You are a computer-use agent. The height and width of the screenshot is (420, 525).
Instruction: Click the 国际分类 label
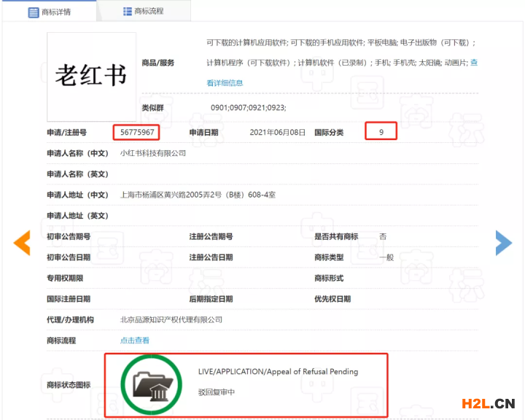(x=329, y=132)
